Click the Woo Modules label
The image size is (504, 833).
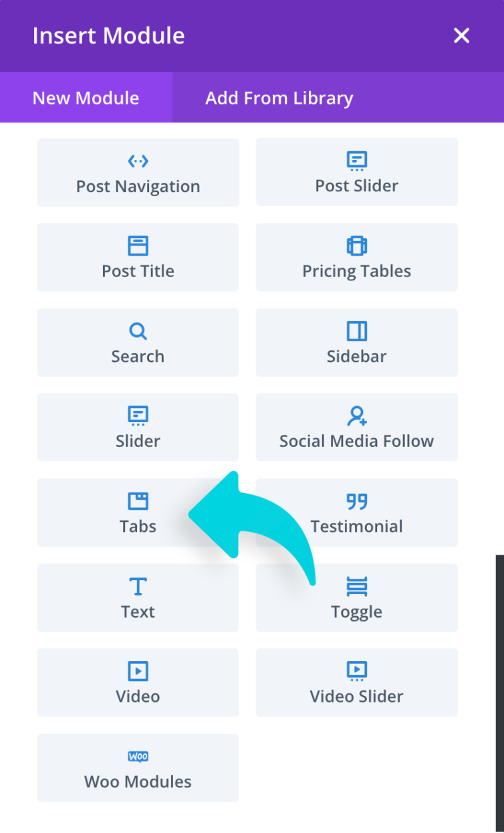pyautogui.click(x=138, y=781)
